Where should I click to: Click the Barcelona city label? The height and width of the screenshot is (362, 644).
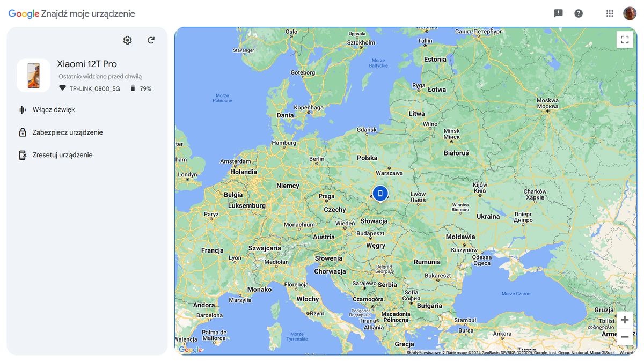pyautogui.click(x=209, y=315)
